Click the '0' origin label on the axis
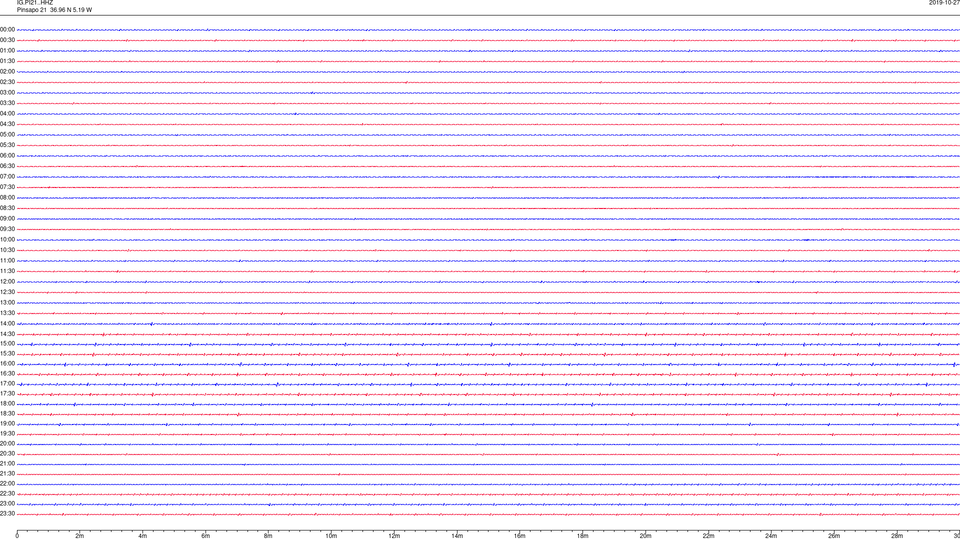 (17, 536)
